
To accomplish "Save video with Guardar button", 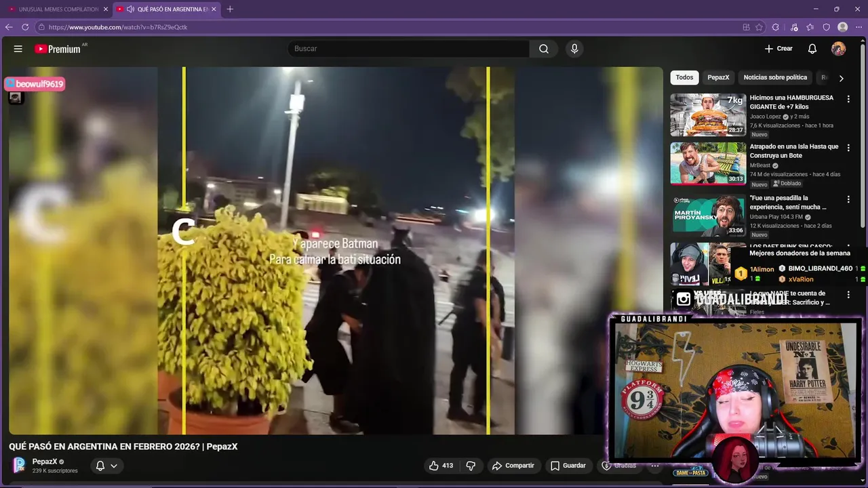I will (x=568, y=466).
